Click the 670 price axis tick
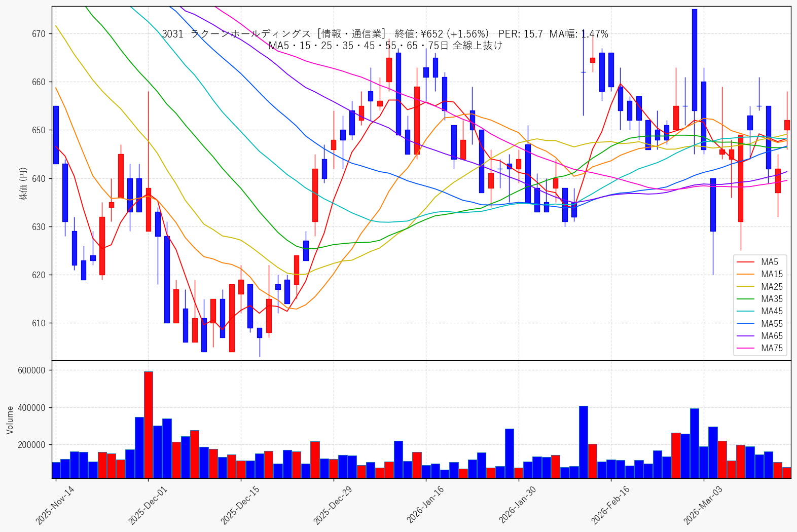 click(39, 34)
